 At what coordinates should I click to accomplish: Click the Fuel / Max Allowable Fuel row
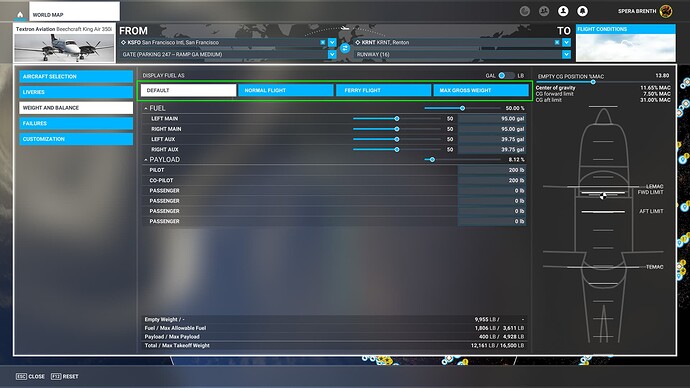(x=334, y=328)
